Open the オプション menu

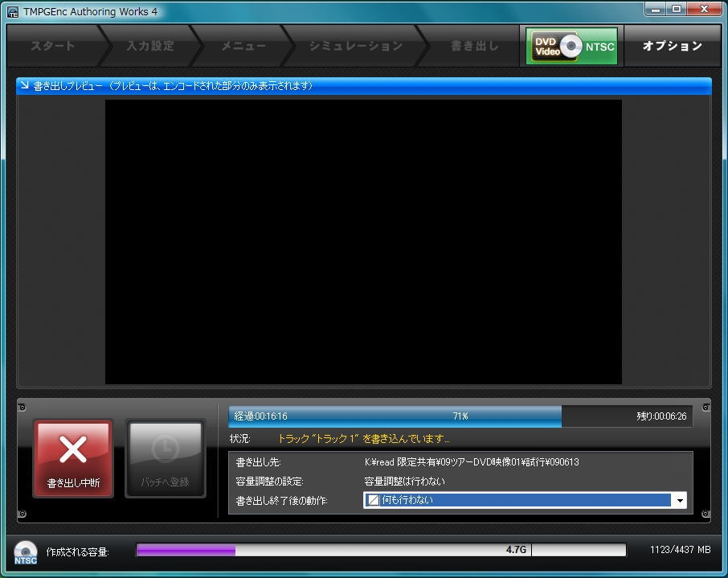point(673,46)
